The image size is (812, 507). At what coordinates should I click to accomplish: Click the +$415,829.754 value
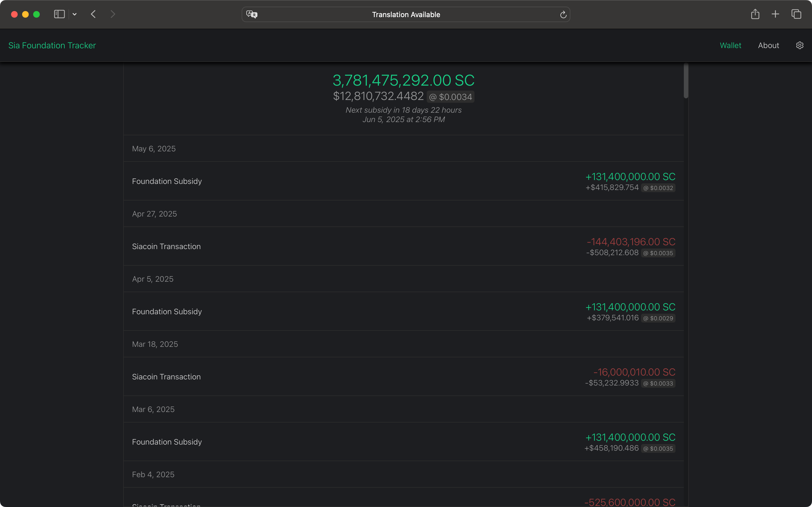tap(612, 188)
